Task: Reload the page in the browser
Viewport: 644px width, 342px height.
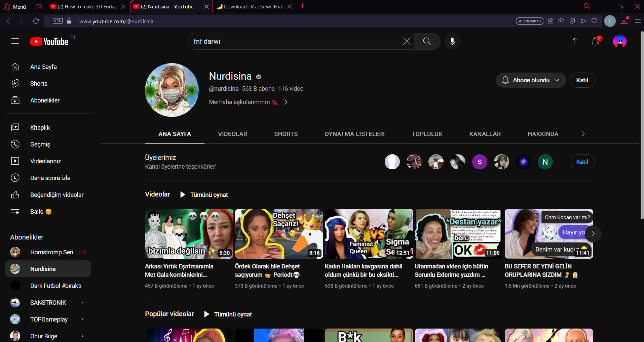Action: [x=36, y=21]
